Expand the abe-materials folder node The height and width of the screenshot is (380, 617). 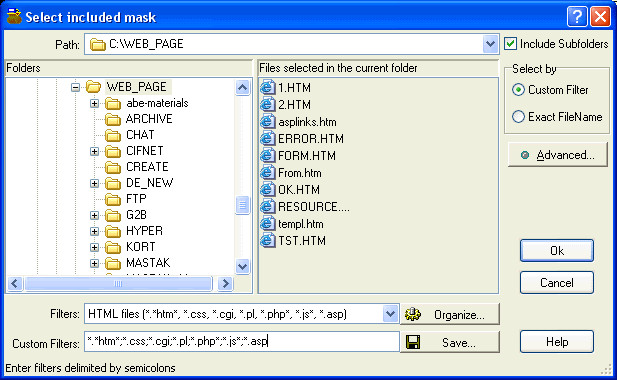point(94,103)
